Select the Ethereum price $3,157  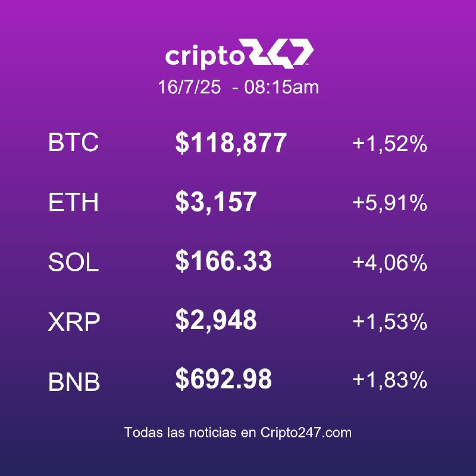pos(216,202)
